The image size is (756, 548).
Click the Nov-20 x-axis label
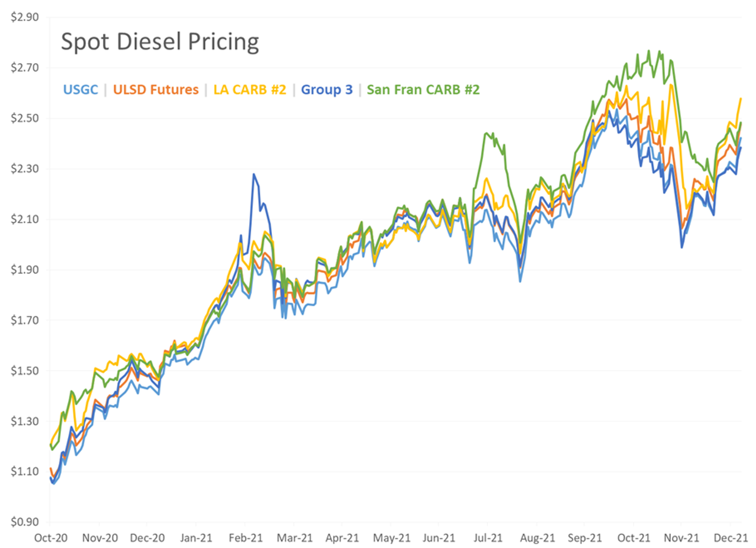(100, 538)
